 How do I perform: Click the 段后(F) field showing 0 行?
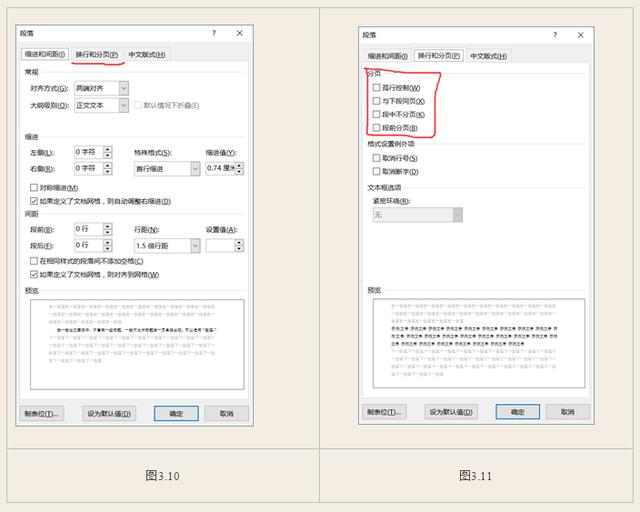[89, 245]
